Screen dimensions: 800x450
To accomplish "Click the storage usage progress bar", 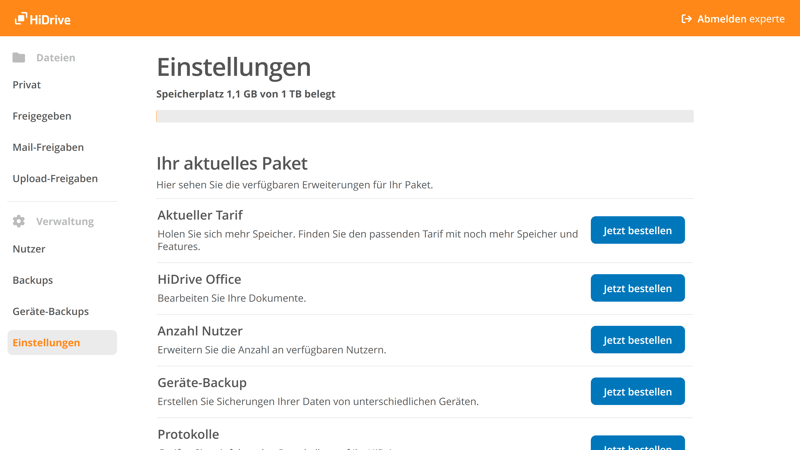I will (x=424, y=117).
